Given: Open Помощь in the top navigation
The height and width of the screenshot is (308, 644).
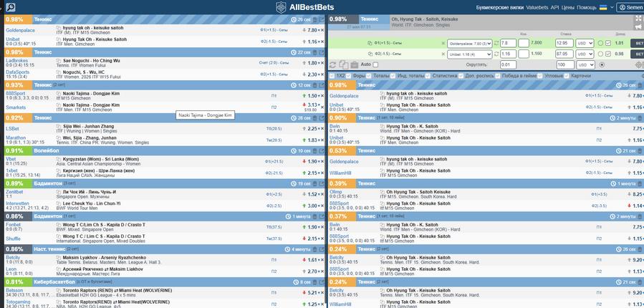Looking at the screenshot, I should click(x=587, y=7).
